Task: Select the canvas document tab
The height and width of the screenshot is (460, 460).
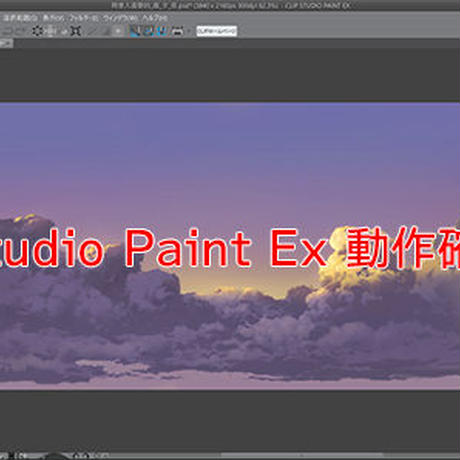Action: click(6, 43)
